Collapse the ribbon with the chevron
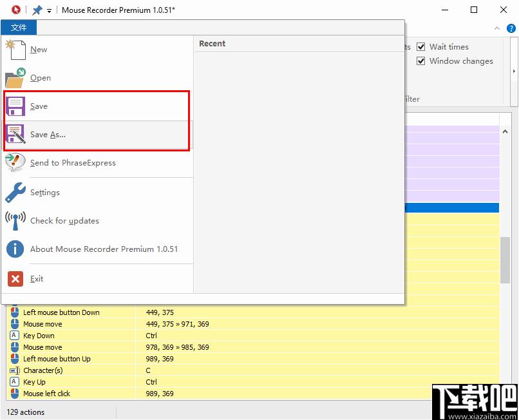519x420 pixels. [x=497, y=28]
